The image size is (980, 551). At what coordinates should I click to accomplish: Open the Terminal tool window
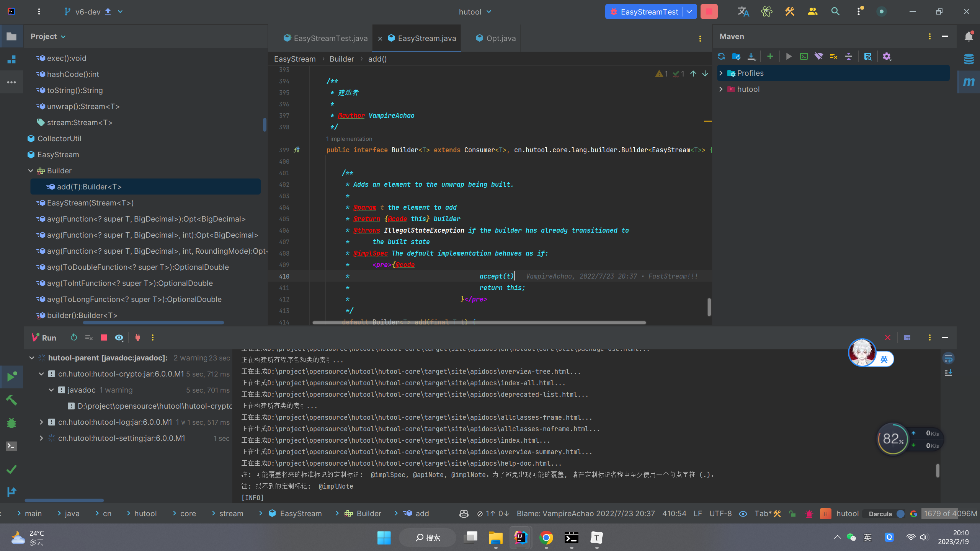(x=11, y=446)
